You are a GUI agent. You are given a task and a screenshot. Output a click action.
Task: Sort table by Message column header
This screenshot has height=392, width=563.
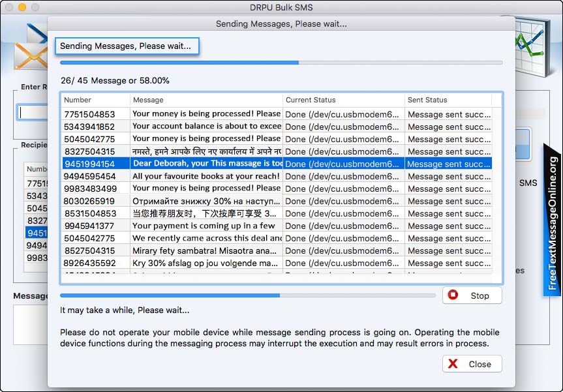tap(206, 100)
